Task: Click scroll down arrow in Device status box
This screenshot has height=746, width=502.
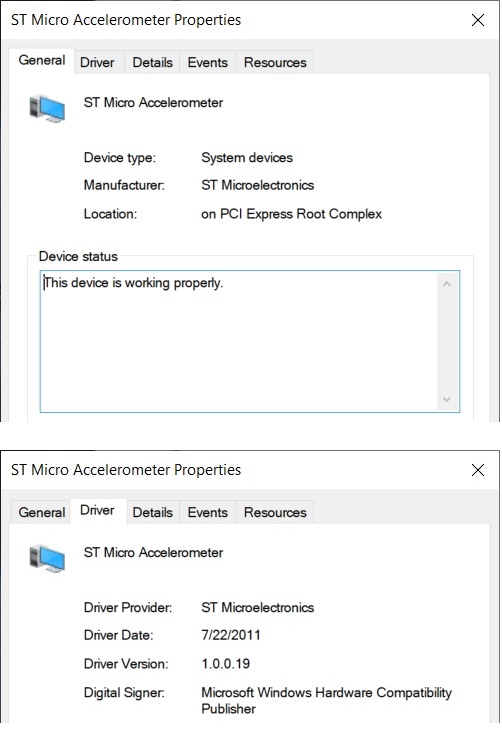Action: 446,399
